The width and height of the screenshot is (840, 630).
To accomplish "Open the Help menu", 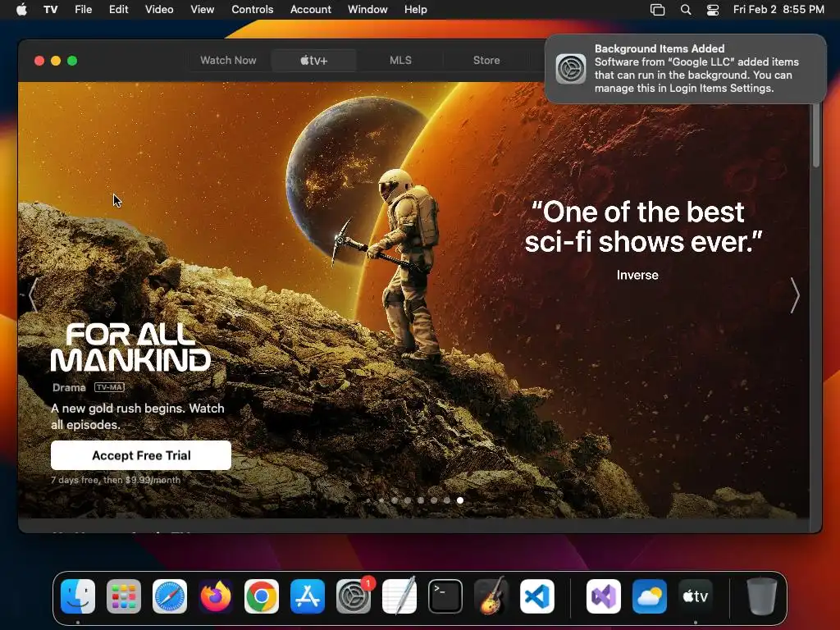I will pyautogui.click(x=415, y=9).
